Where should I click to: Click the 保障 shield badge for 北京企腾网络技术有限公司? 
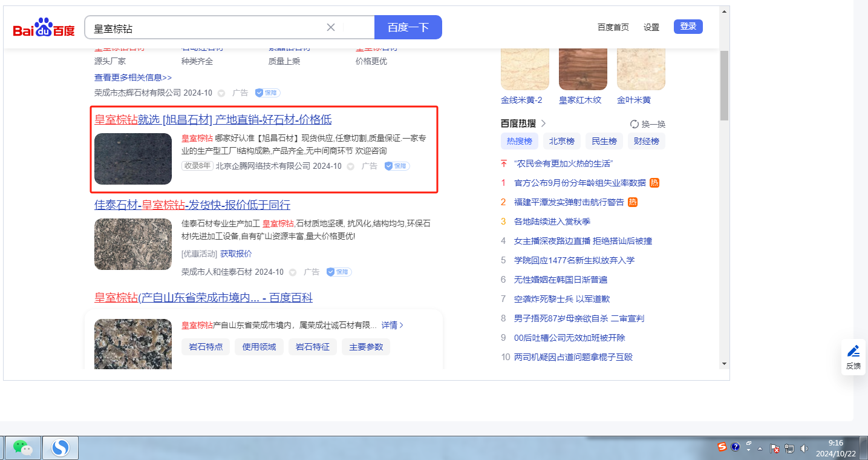[397, 166]
